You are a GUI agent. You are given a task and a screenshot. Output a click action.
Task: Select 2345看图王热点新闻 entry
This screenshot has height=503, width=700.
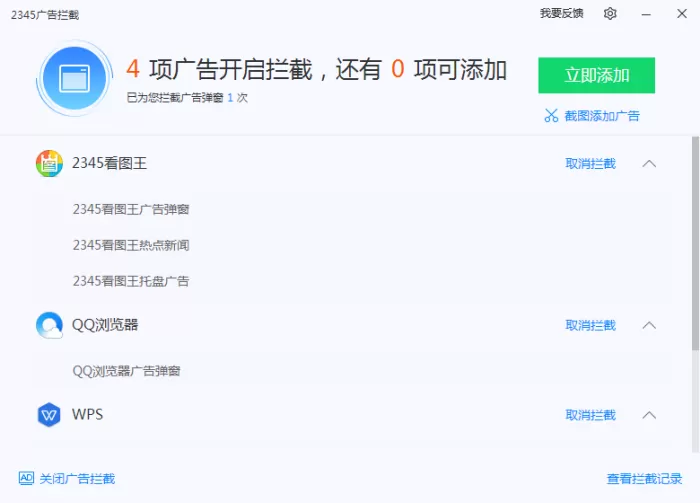[x=131, y=245]
